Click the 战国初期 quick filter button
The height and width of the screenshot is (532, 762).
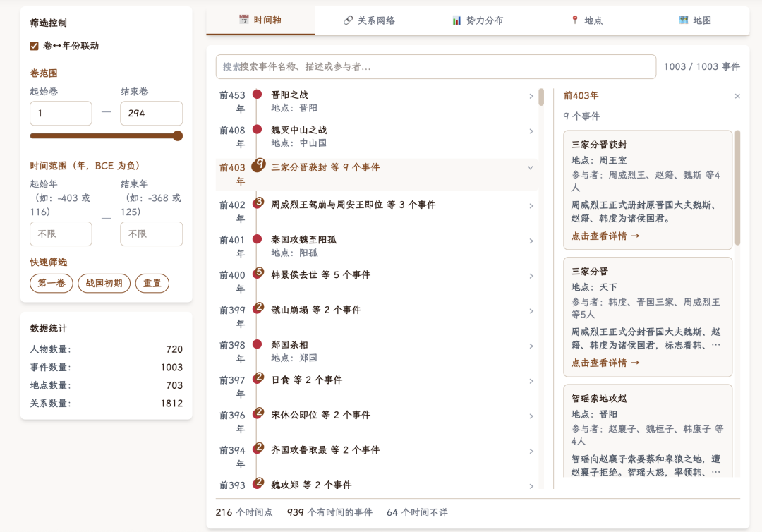coord(104,283)
